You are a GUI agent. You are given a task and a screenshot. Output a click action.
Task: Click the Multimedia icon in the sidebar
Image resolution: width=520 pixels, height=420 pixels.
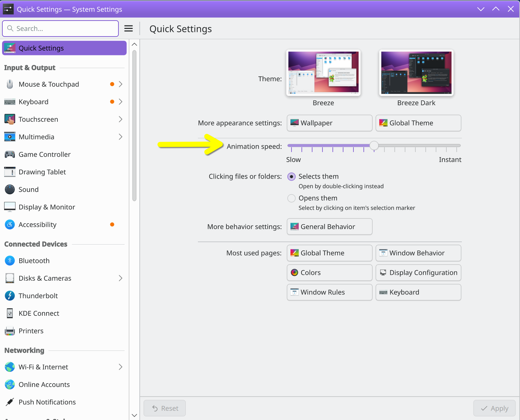coord(10,137)
